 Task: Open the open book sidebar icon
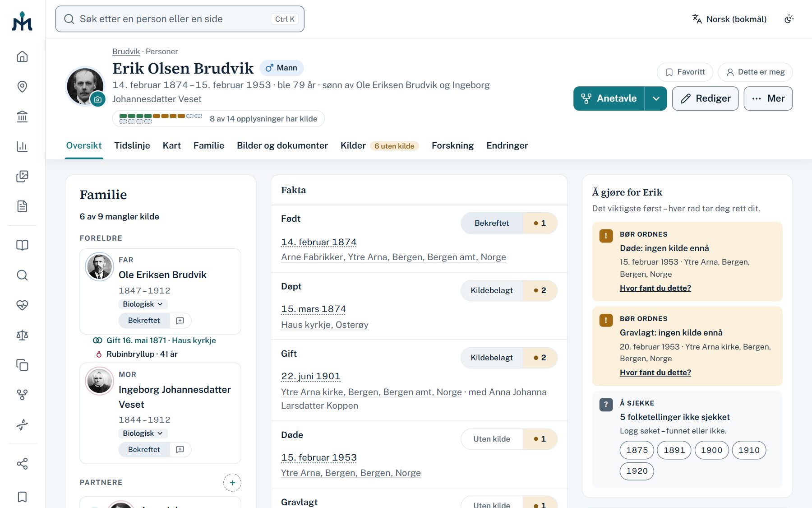click(22, 245)
